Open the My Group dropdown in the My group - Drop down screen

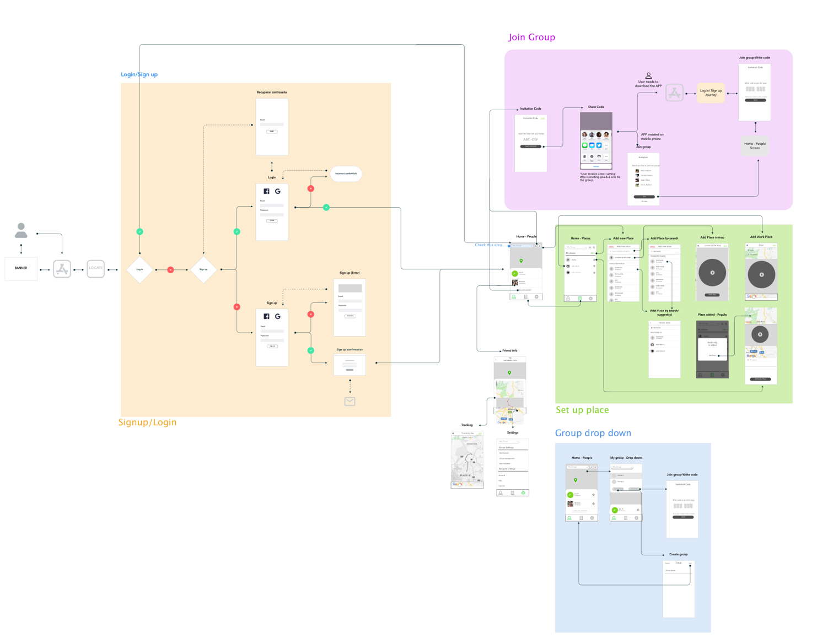pyautogui.click(x=622, y=467)
